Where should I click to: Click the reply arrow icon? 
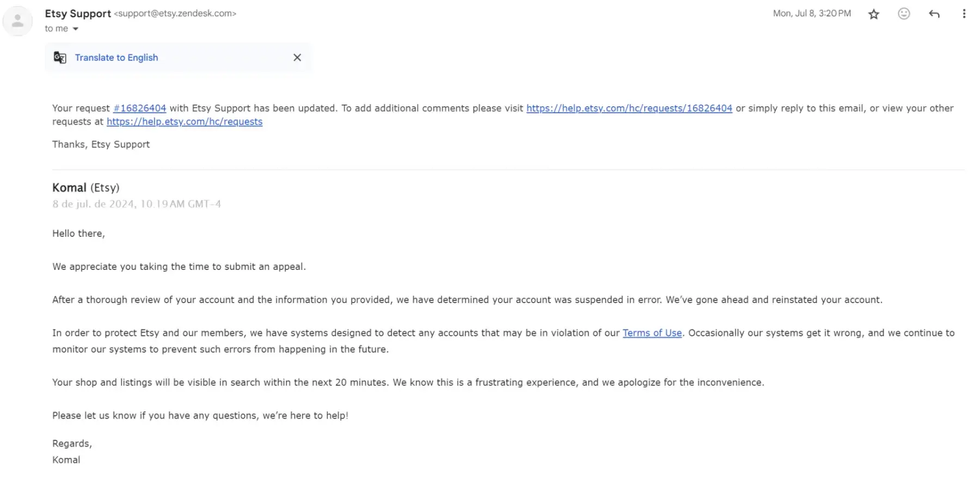coord(934,14)
